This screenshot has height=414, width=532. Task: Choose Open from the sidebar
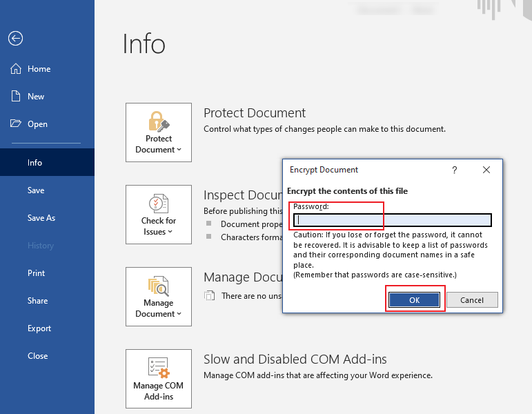[x=47, y=124]
